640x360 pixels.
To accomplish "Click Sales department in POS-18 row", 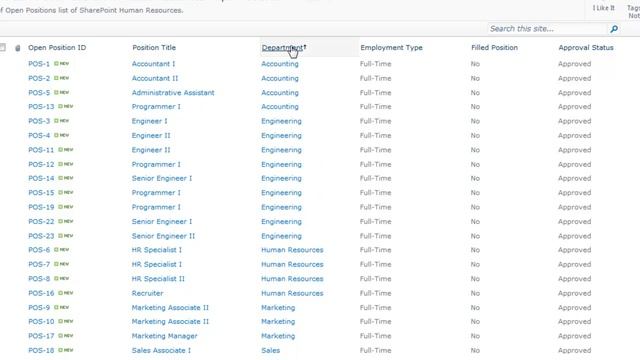I will point(271,351).
